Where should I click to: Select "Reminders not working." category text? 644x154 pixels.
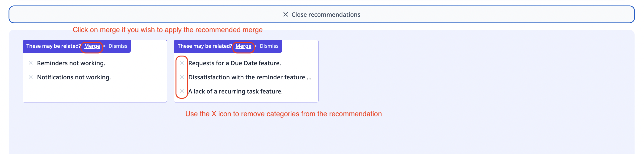[71, 63]
